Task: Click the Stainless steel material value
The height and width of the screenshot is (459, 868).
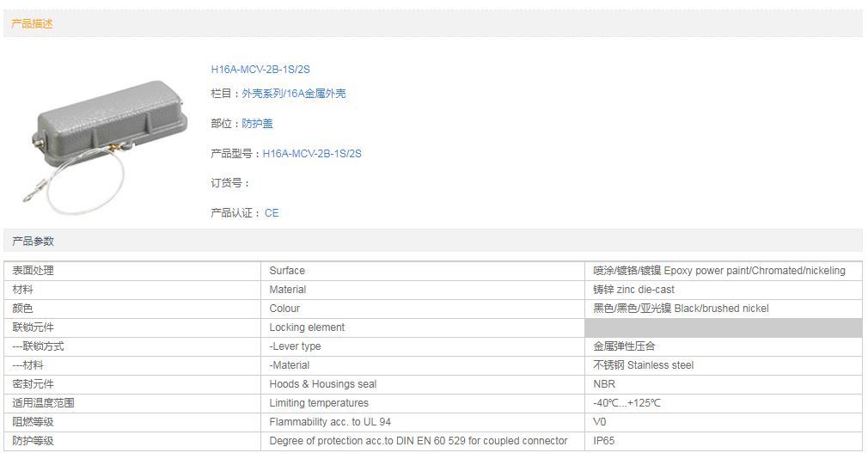Action: tap(643, 365)
